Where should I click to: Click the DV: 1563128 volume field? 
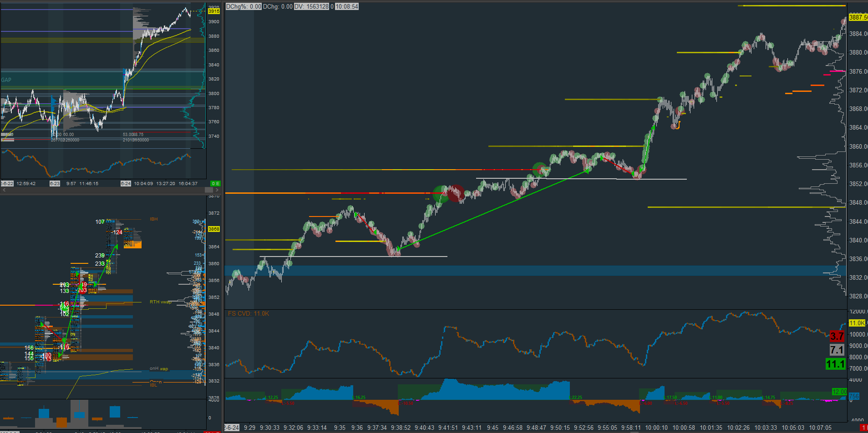tap(311, 6)
